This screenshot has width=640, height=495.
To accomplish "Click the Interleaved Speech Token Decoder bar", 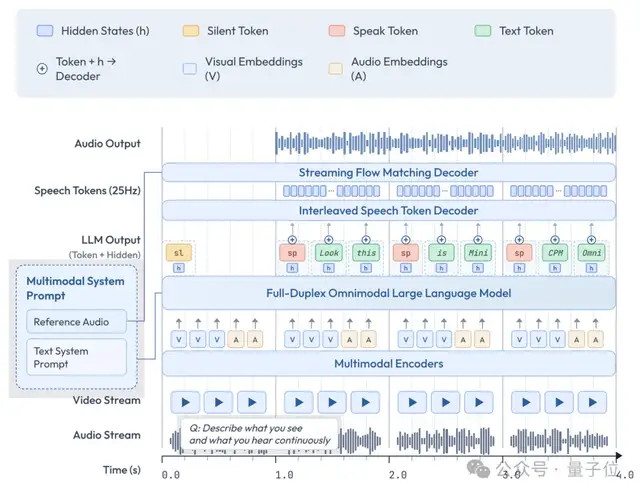I will coord(388,211).
